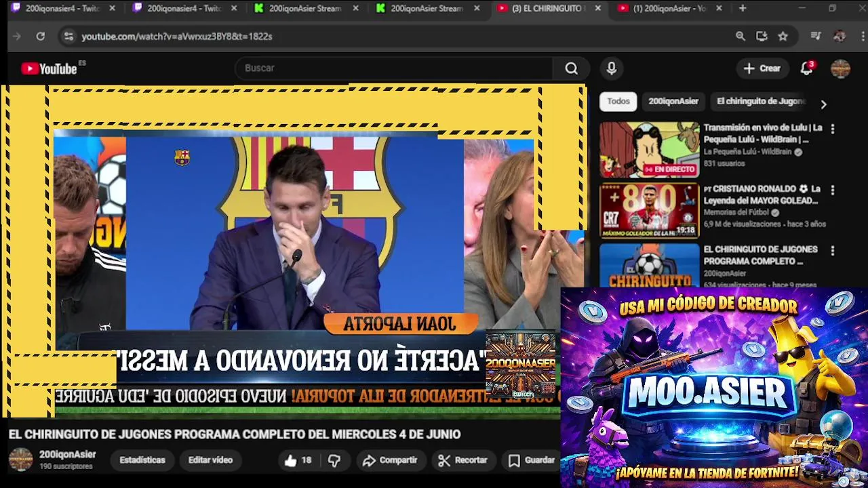The image size is (868, 488).
Task: Save video with the Guardar button
Action: [x=532, y=460]
